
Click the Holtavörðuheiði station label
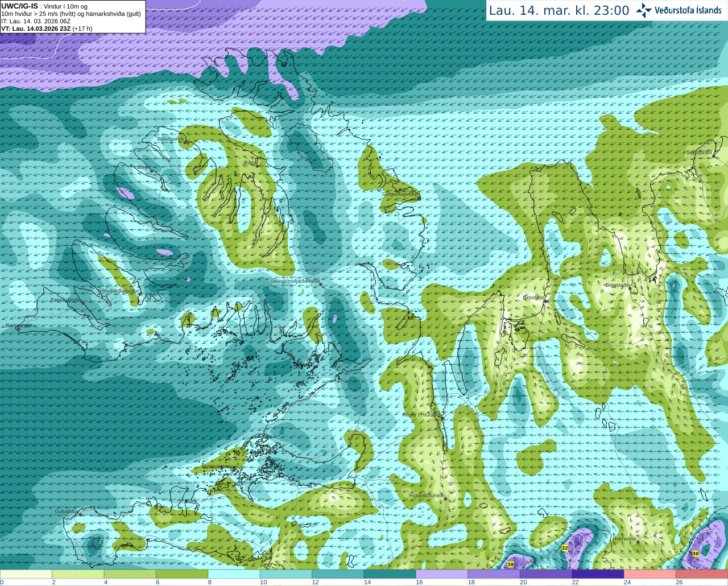tap(427, 496)
